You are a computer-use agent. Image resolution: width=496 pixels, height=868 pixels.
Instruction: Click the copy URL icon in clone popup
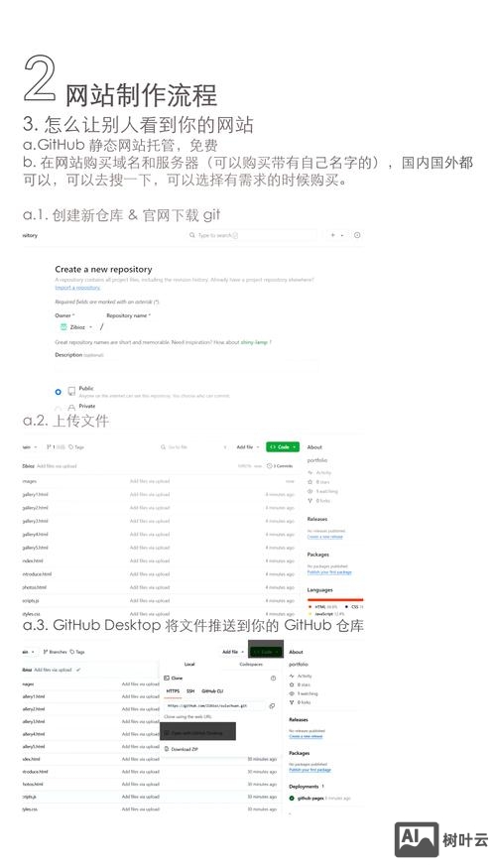[x=272, y=705]
